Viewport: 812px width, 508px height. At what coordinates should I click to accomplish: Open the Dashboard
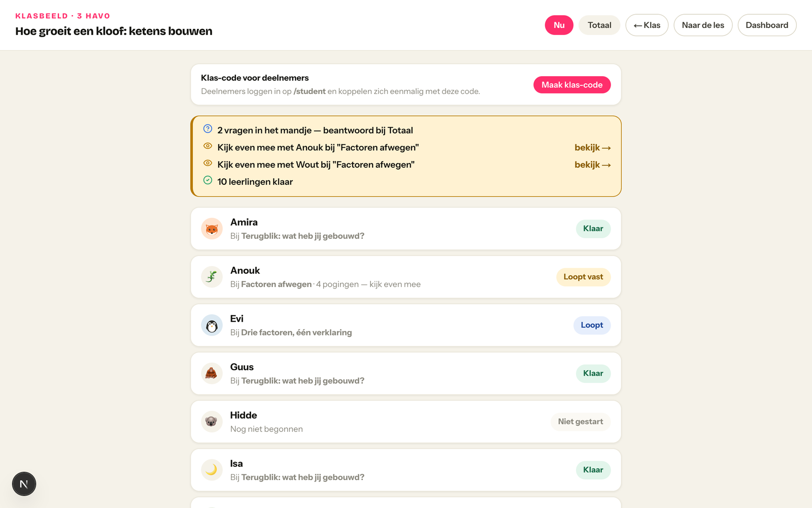(x=767, y=25)
